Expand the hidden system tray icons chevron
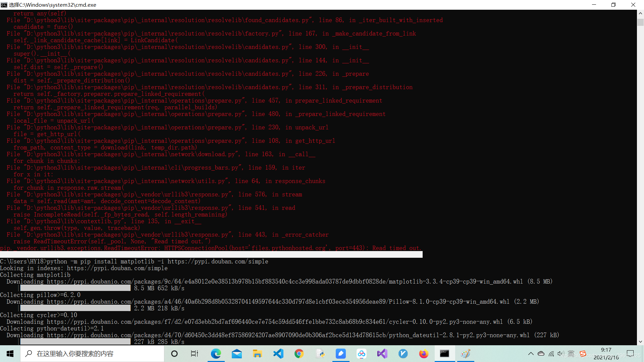The image size is (644, 362). click(x=531, y=354)
